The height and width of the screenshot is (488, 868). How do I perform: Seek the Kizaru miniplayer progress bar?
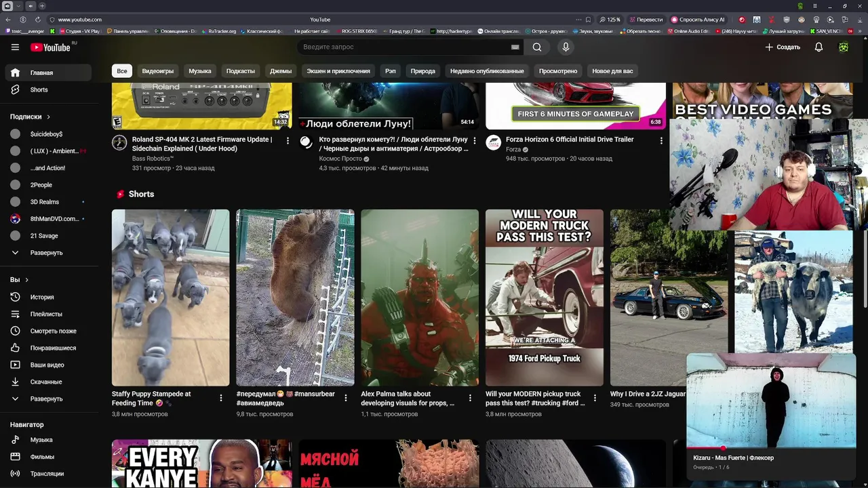(771, 448)
